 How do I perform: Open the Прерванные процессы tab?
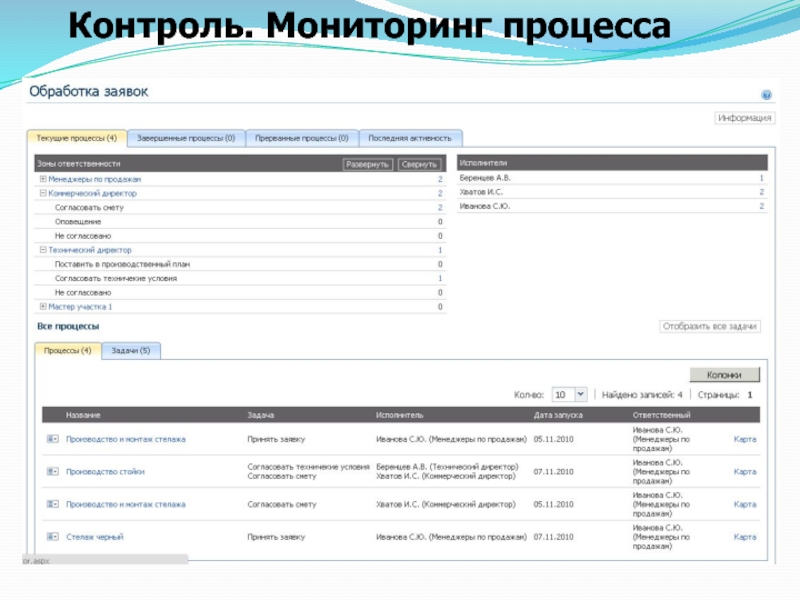tap(301, 138)
